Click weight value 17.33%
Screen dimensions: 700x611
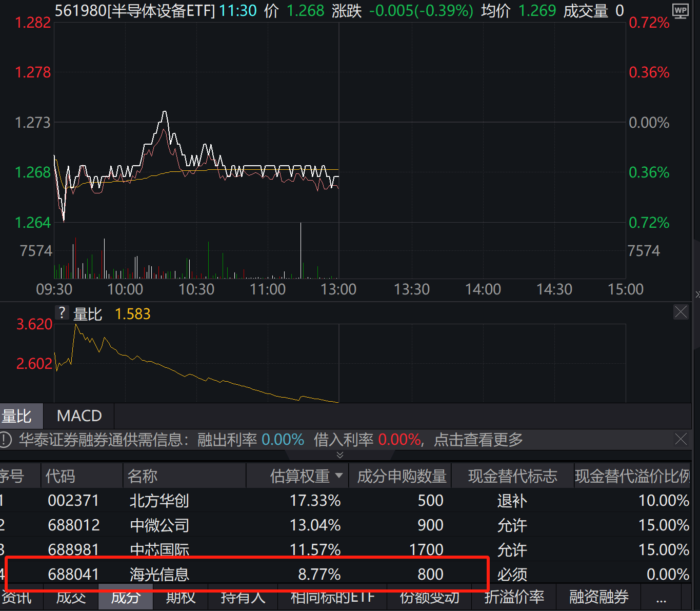click(x=315, y=501)
